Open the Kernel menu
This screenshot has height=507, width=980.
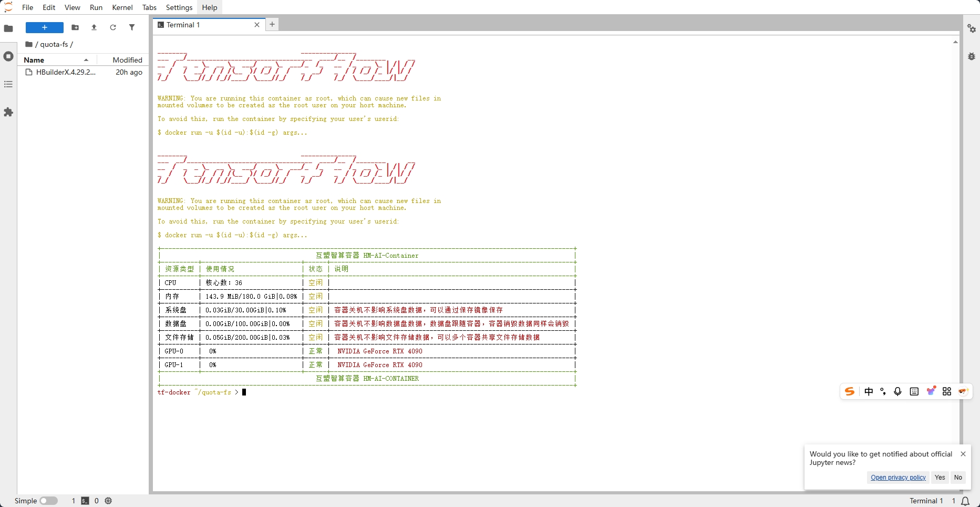click(122, 7)
